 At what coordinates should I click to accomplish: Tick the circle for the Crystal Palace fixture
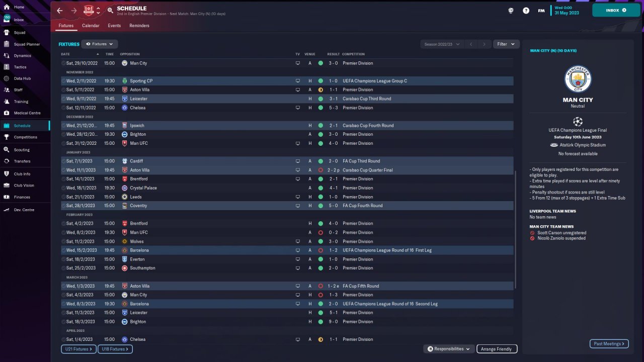[x=63, y=188]
